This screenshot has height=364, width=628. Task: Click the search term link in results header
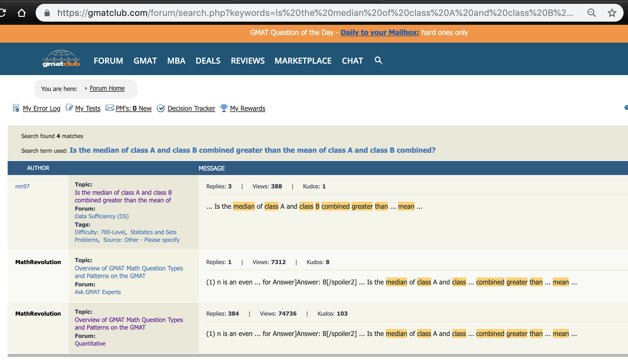(253, 150)
